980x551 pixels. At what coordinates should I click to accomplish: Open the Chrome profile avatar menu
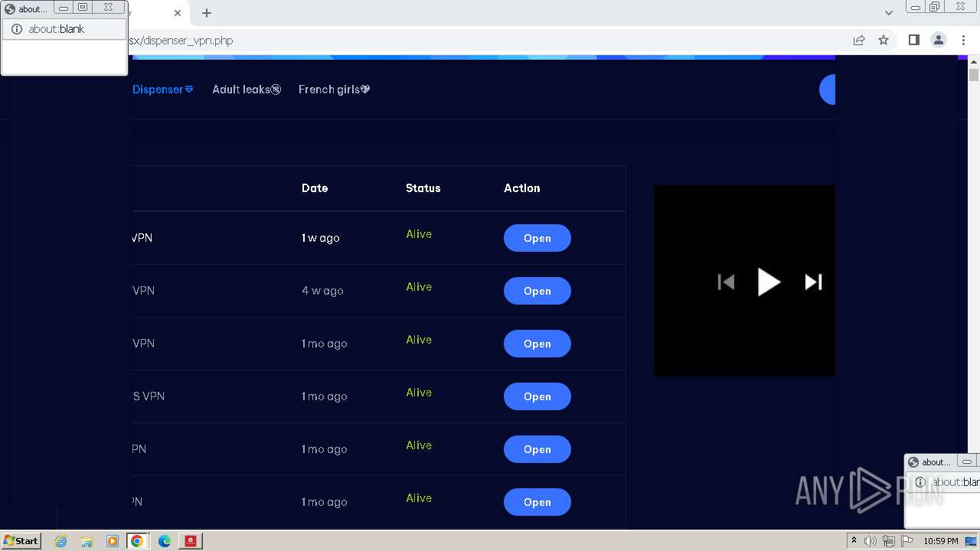pos(939,41)
